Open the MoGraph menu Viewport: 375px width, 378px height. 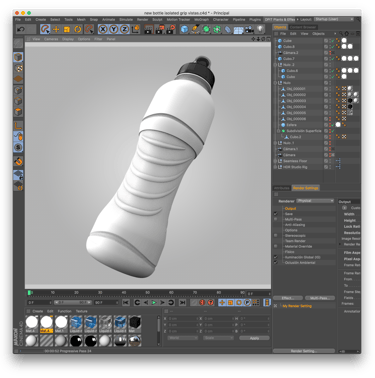pos(201,20)
